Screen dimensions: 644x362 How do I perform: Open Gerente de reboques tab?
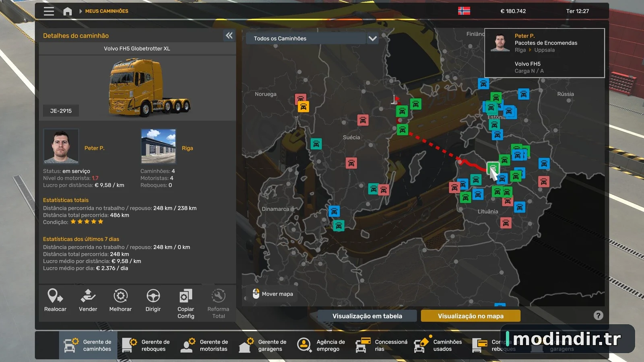point(147,345)
